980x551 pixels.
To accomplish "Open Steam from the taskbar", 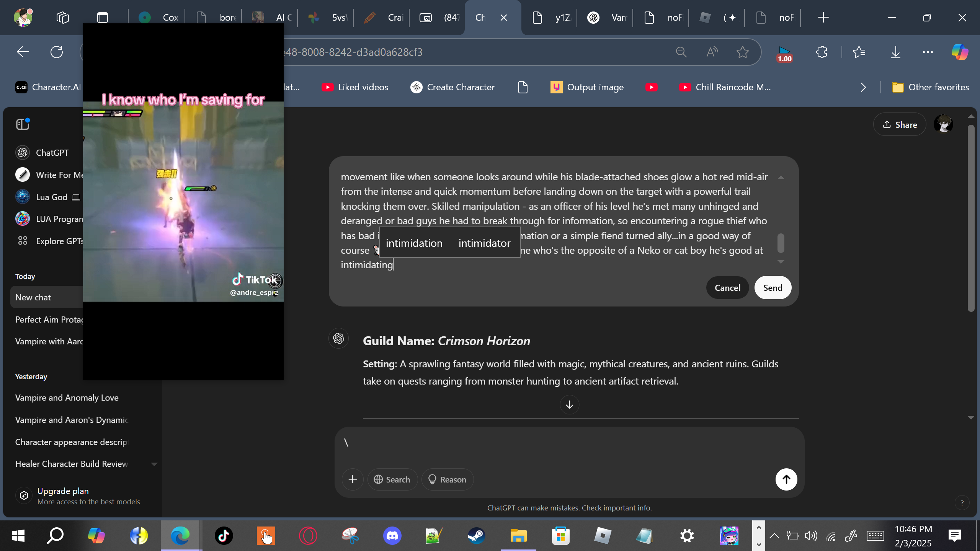I will coord(476,536).
